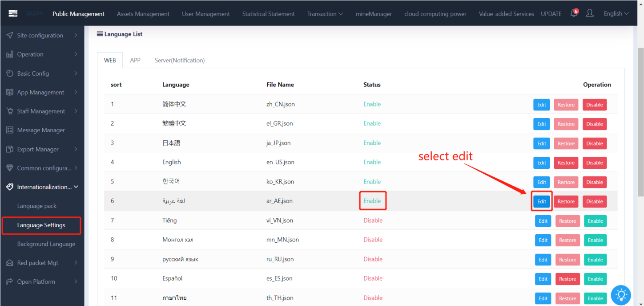The height and width of the screenshot is (306, 644).
Task: Restore the en_US.json language file
Action: [x=566, y=163]
